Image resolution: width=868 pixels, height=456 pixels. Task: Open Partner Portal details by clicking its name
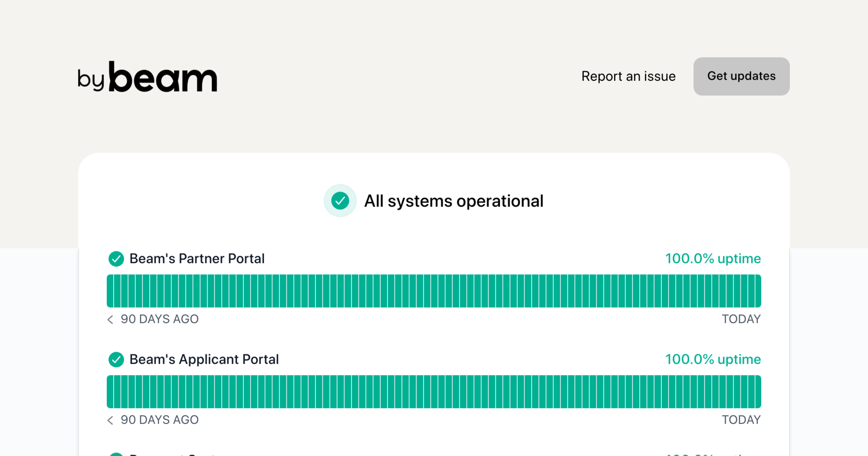[197, 259]
